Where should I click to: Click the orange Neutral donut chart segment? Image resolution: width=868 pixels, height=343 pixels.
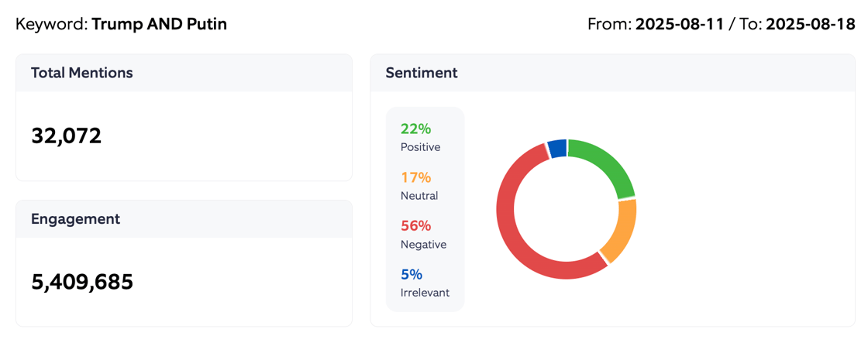[x=621, y=231]
